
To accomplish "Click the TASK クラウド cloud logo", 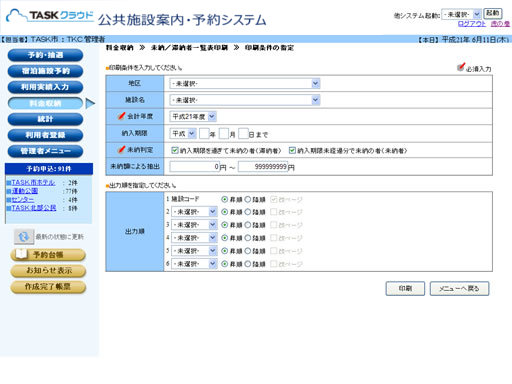I will pyautogui.click(x=50, y=16).
